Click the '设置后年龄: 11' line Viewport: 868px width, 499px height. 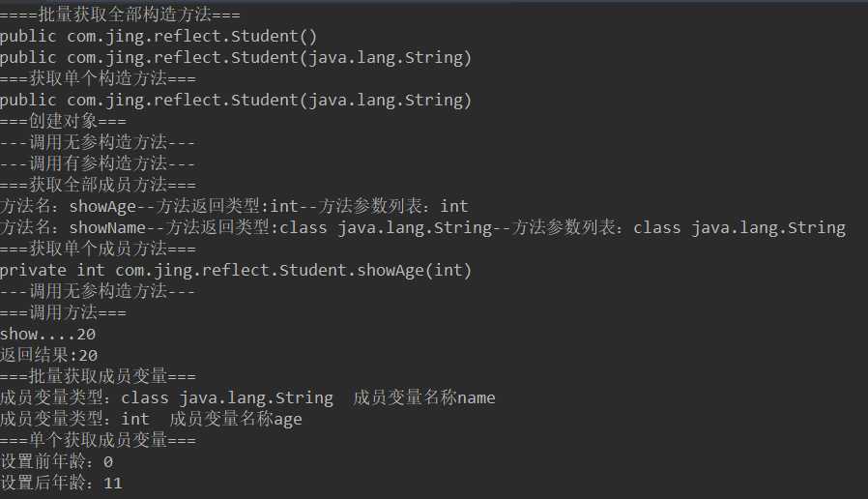[62, 483]
